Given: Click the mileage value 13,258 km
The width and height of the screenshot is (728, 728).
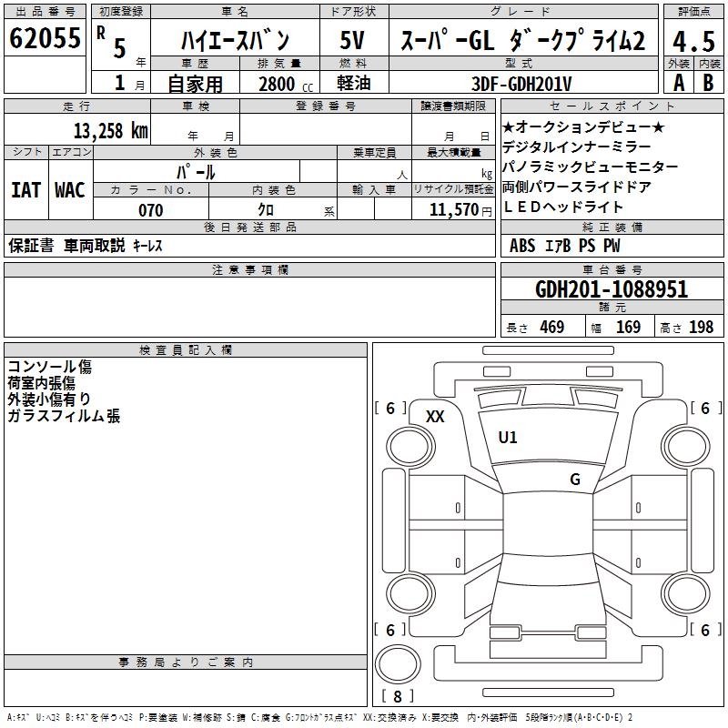Looking at the screenshot, I should coord(111,131).
